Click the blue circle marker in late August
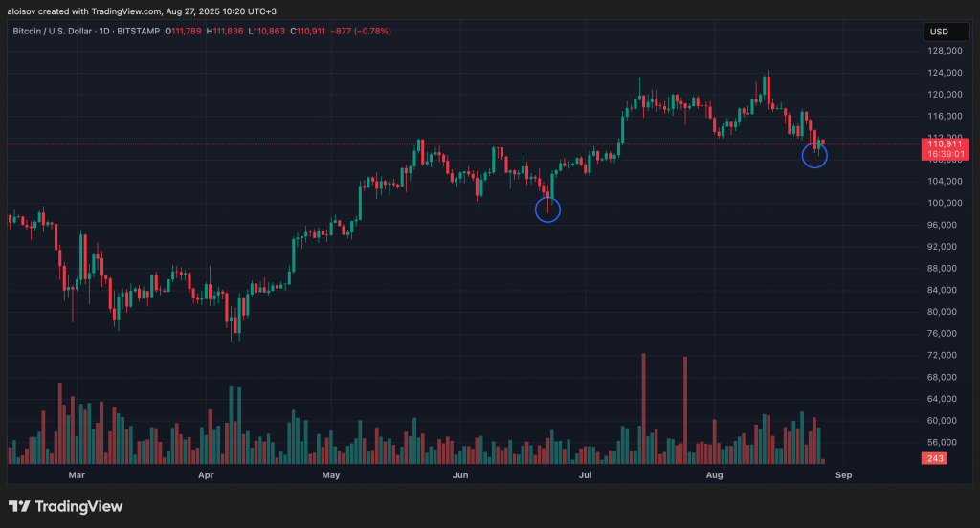 pyautogui.click(x=814, y=155)
